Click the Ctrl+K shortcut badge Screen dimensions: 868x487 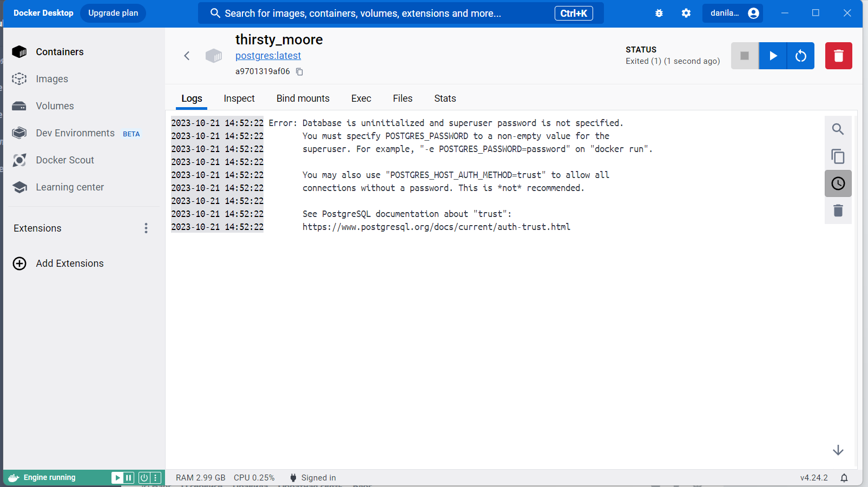(x=574, y=13)
